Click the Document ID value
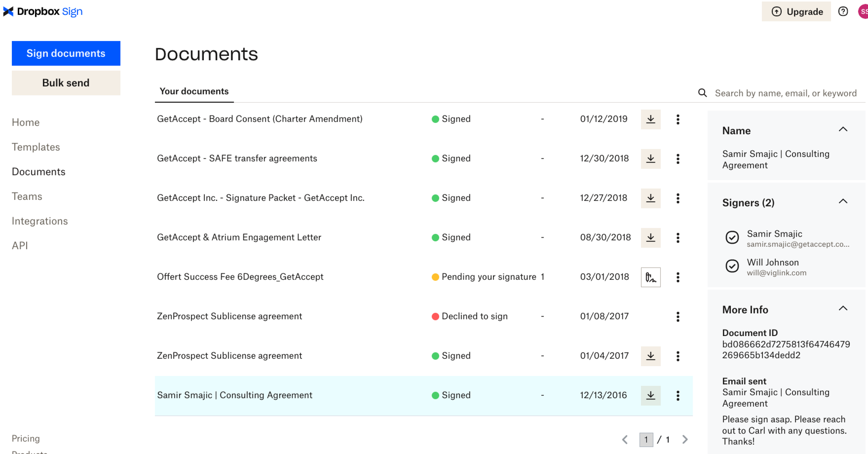Image resolution: width=868 pixels, height=454 pixels. click(786, 350)
